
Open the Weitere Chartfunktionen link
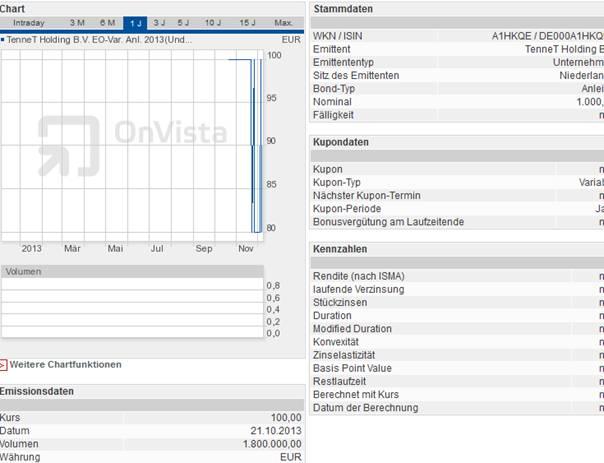pyautogui.click(x=65, y=364)
